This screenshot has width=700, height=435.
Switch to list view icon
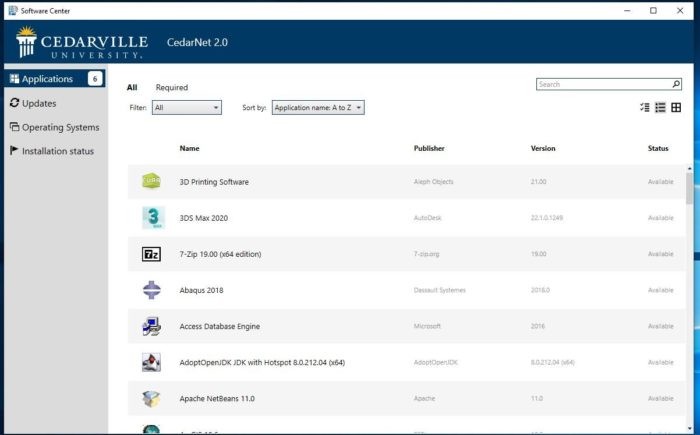click(x=660, y=107)
